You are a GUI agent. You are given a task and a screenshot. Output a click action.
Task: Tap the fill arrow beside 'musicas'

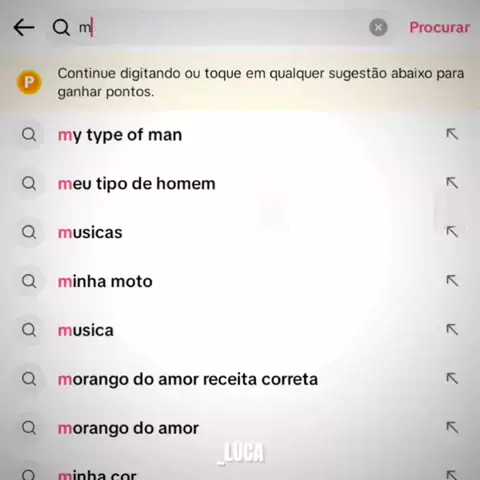pos(452,232)
